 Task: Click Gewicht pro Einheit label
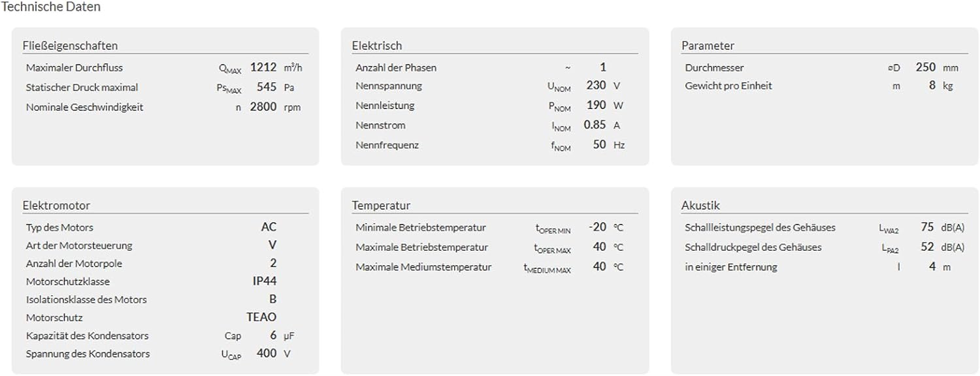pos(728,86)
